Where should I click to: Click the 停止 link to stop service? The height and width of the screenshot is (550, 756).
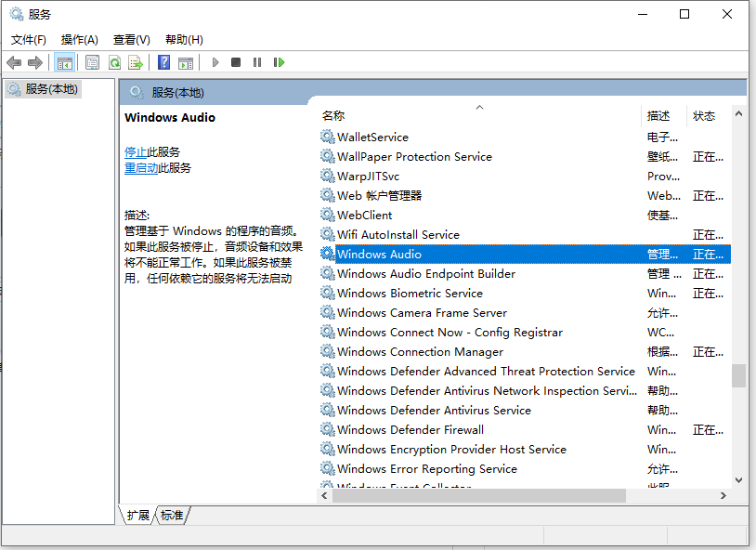point(136,151)
